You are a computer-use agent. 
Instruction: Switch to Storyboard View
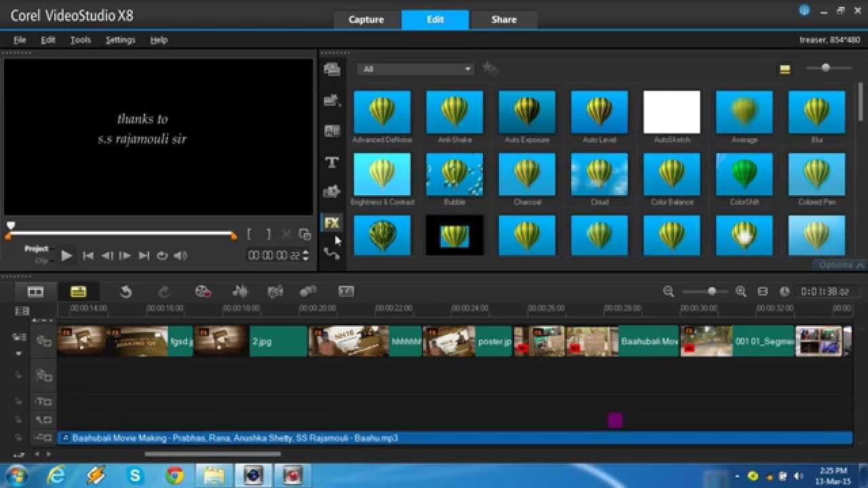(x=35, y=291)
